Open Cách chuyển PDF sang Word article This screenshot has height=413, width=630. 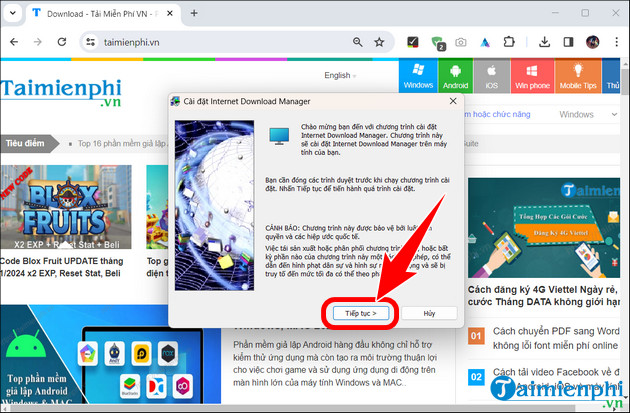pos(556,338)
